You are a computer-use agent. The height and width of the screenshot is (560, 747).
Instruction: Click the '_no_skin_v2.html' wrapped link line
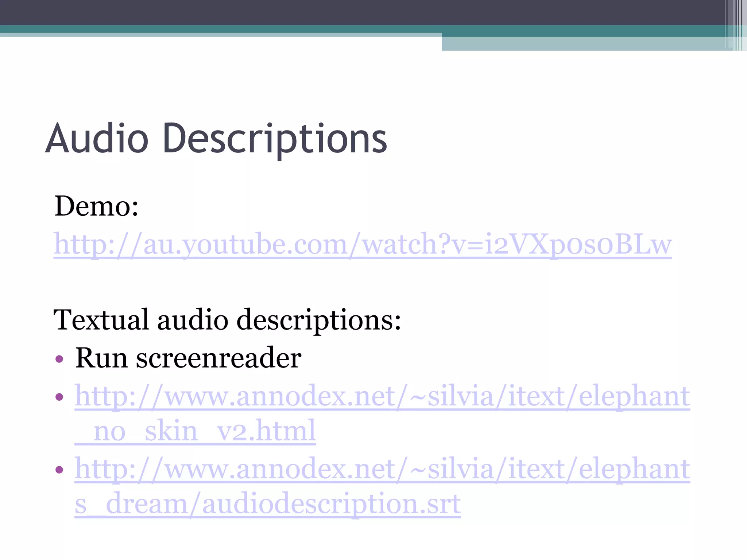[195, 432]
